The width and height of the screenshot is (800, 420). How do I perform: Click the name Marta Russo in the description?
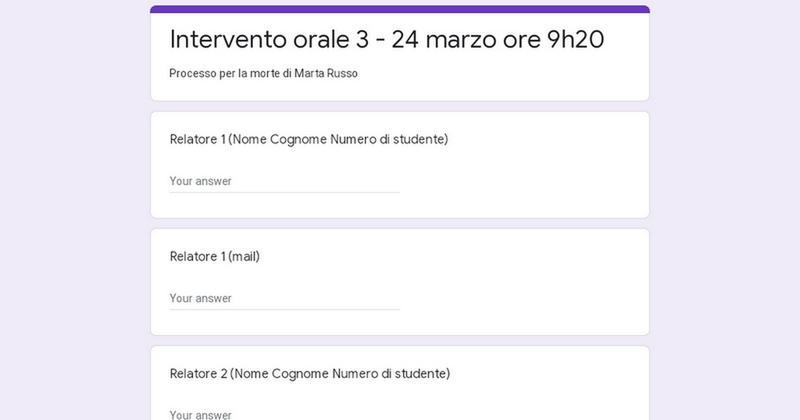click(326, 73)
